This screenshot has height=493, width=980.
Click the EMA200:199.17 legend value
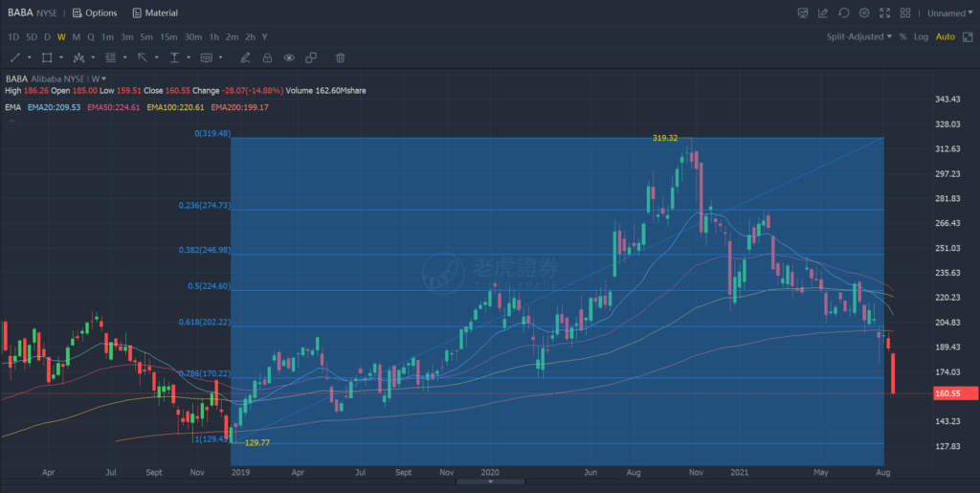point(240,107)
